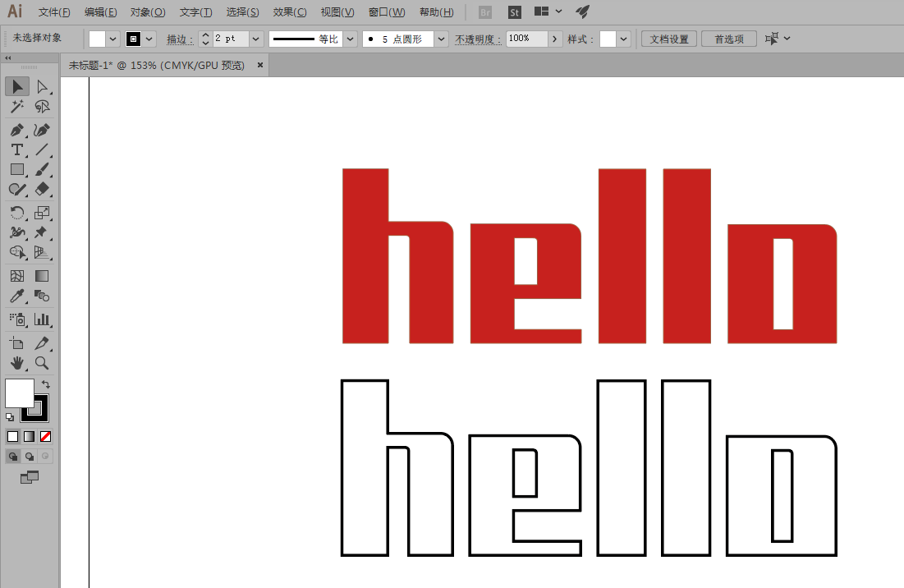Open Change Screen Mode button

[x=30, y=477]
